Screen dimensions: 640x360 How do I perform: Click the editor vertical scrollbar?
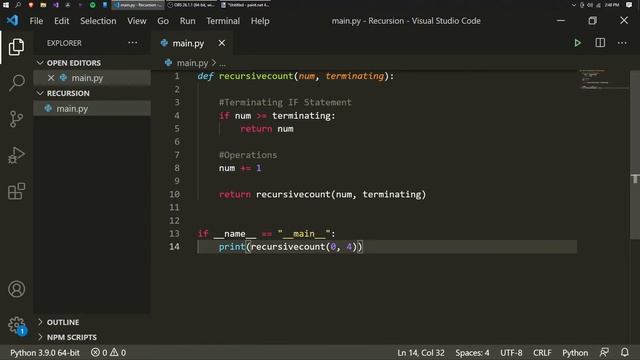pyautogui.click(x=635, y=155)
